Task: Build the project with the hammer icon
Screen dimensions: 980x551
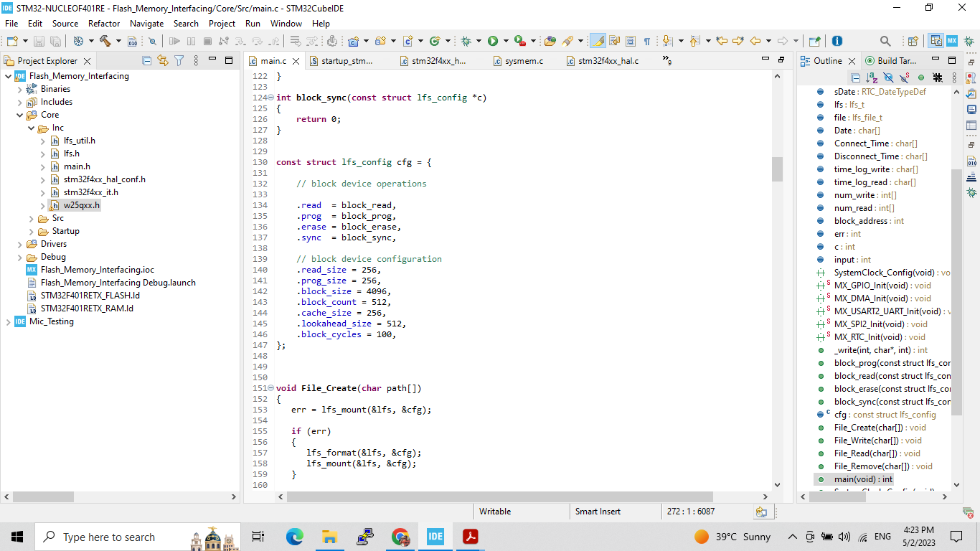Action: coord(103,41)
